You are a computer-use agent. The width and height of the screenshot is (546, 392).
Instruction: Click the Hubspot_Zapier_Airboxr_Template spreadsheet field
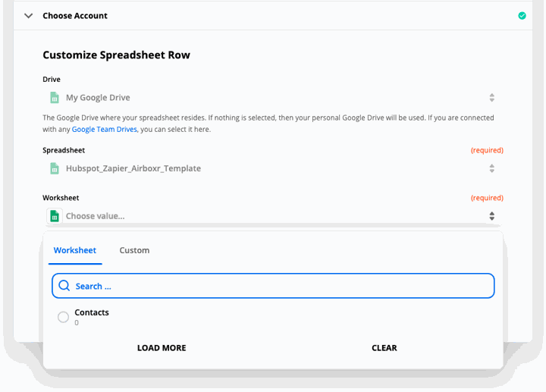273,168
